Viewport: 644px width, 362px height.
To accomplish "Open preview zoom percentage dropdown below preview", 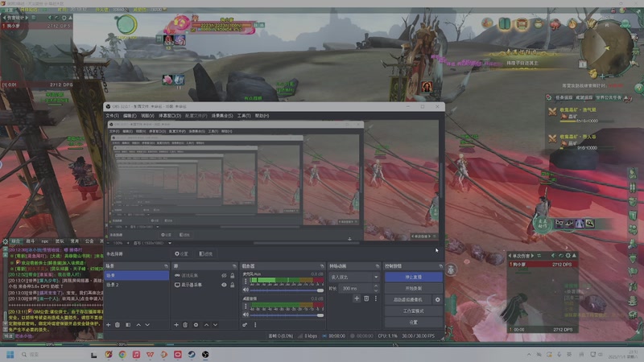I will pyautogui.click(x=117, y=243).
